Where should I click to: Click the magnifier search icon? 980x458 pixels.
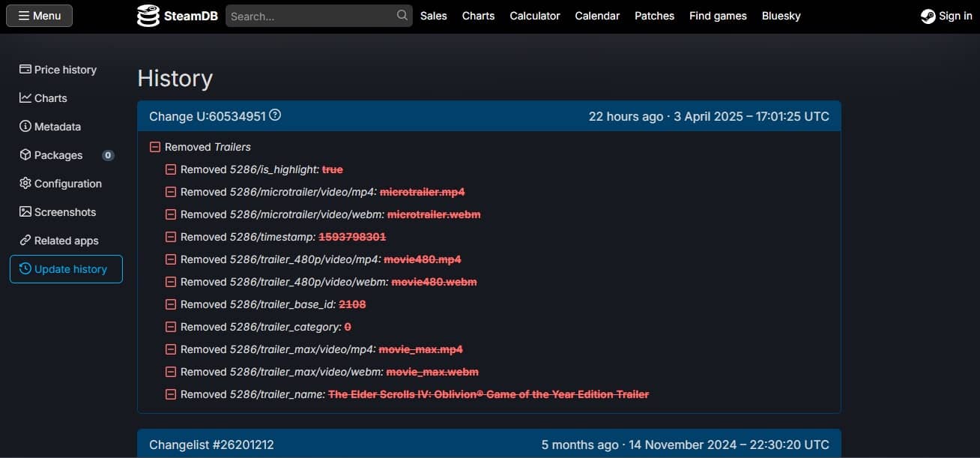(x=402, y=15)
